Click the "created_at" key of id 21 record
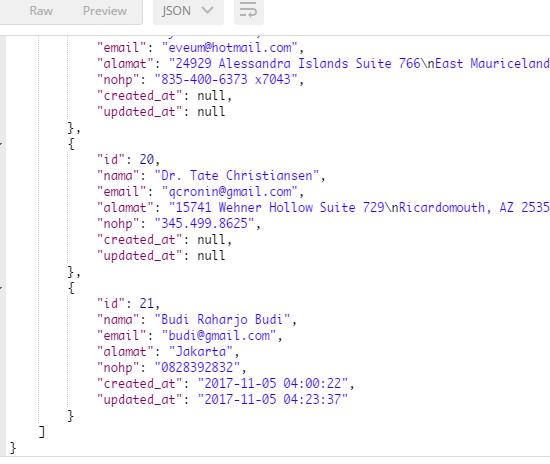The image size is (550, 464). pyautogui.click(x=140, y=383)
